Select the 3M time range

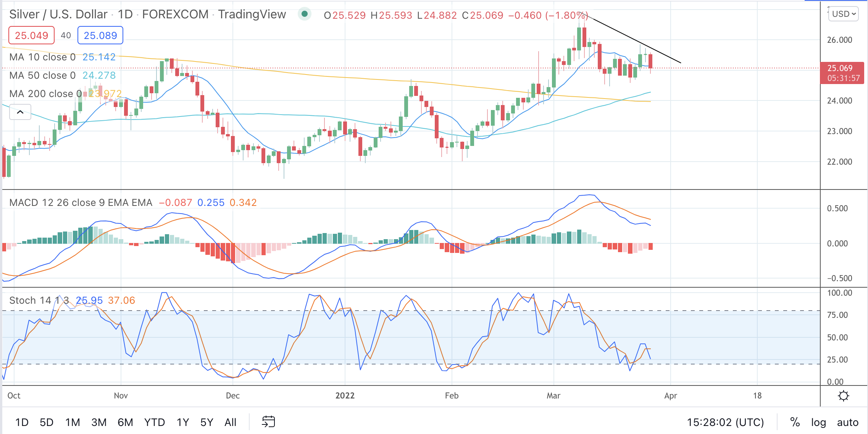click(99, 422)
